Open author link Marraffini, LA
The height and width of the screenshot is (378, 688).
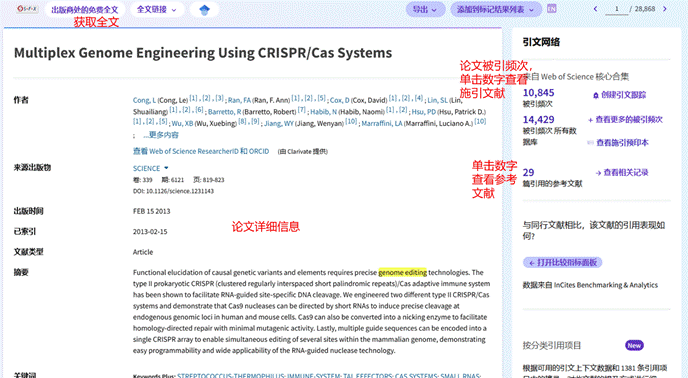pyautogui.click(x=382, y=123)
